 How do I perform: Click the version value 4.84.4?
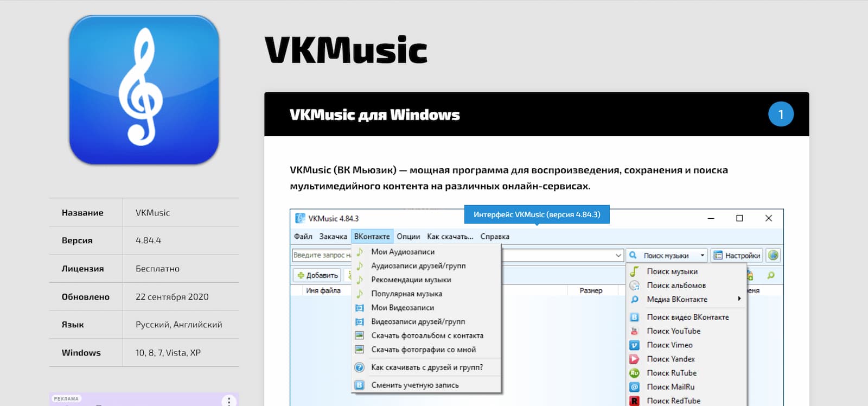pyautogui.click(x=148, y=240)
